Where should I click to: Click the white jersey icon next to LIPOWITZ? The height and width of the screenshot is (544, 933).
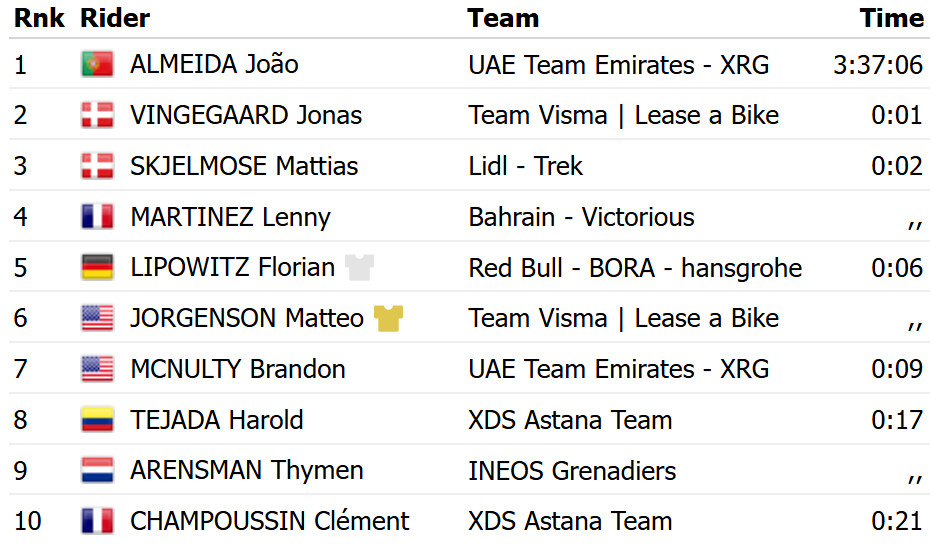359,267
